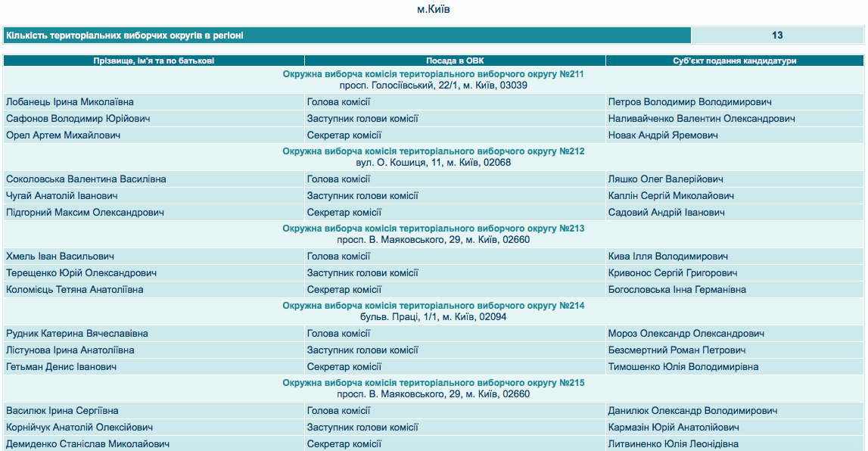The height and width of the screenshot is (451, 868).
Task: Click the 'Прізвище, ім'я та по батькові' column header
Action: click(154, 61)
